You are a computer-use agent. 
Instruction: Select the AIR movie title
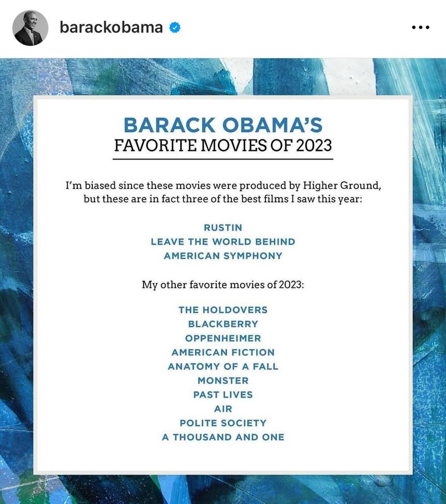(223, 409)
